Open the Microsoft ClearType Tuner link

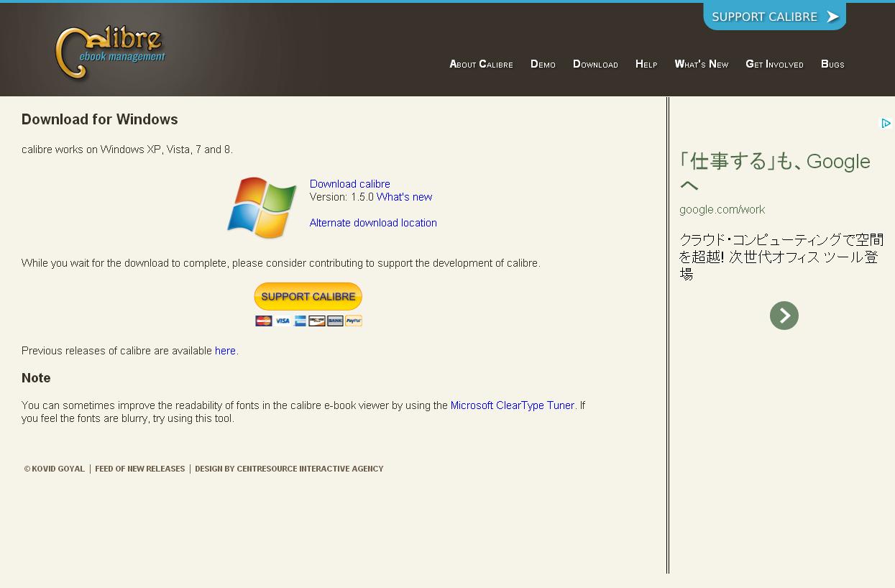(x=512, y=405)
